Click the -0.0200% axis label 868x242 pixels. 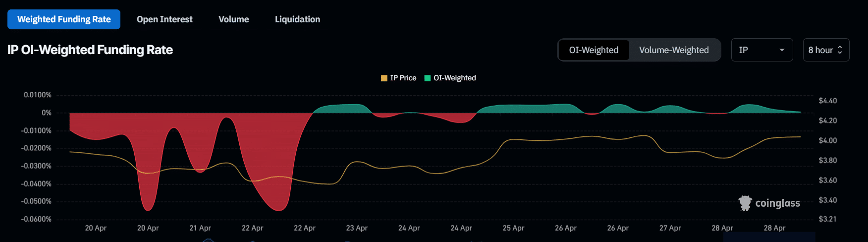pyautogui.click(x=36, y=148)
